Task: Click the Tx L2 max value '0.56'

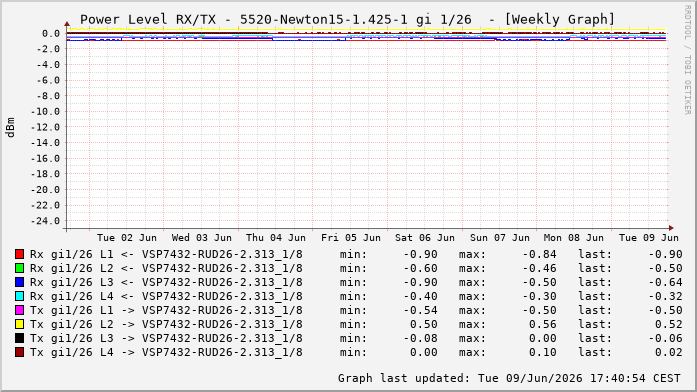Action: [x=543, y=324]
